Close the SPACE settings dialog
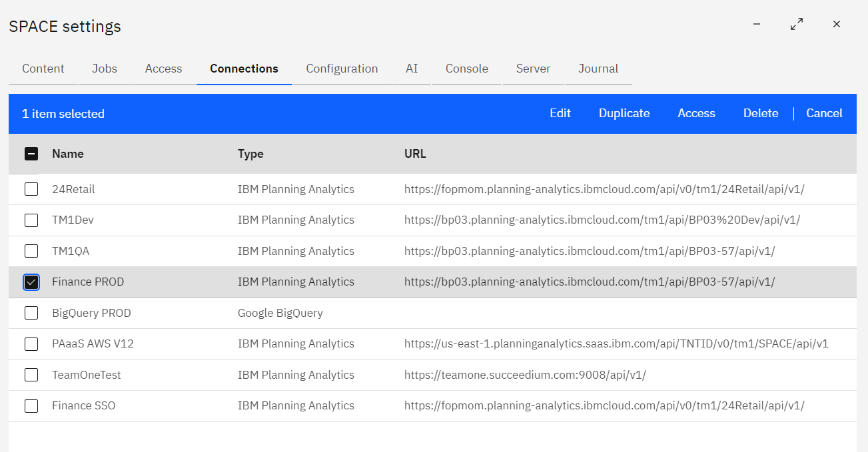The height and width of the screenshot is (452, 868). click(837, 24)
